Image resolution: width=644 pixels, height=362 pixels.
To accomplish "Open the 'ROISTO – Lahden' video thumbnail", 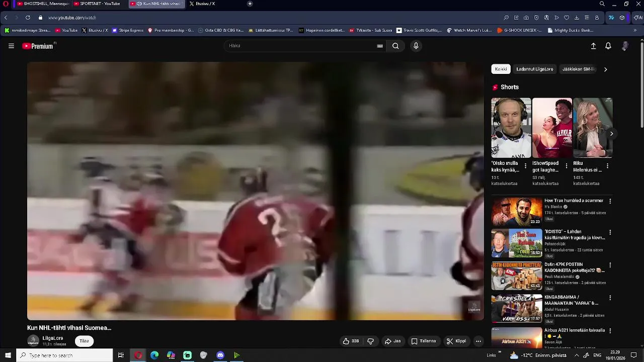I will click(x=517, y=243).
